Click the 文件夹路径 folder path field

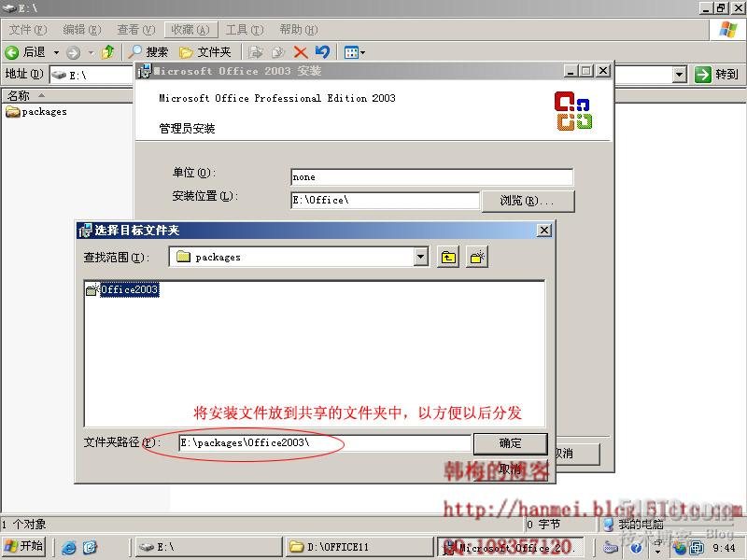(x=325, y=442)
